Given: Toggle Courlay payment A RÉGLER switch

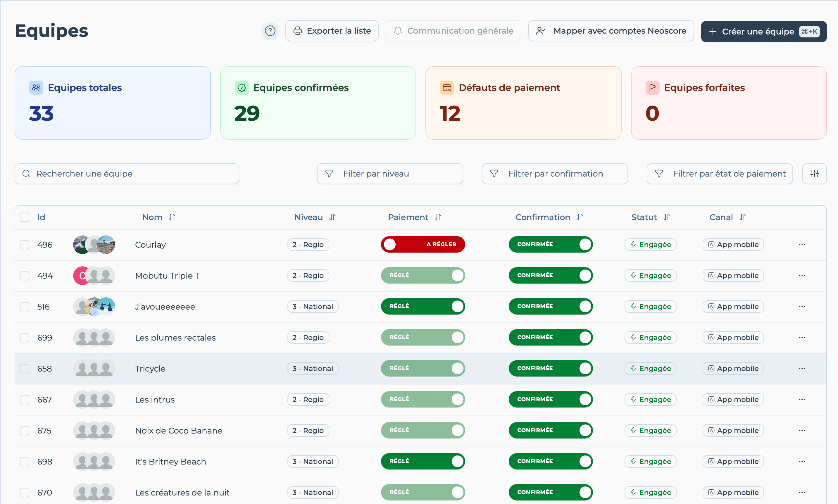Looking at the screenshot, I should point(423,244).
